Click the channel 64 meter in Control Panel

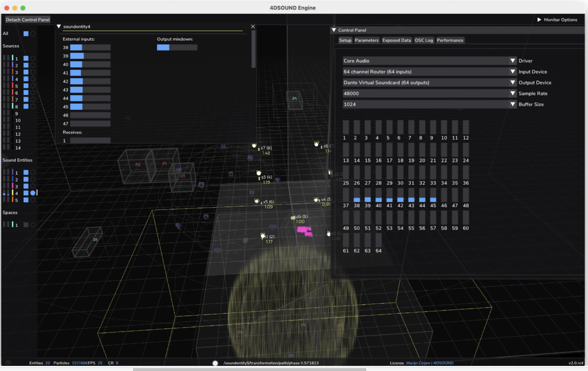[x=379, y=240]
